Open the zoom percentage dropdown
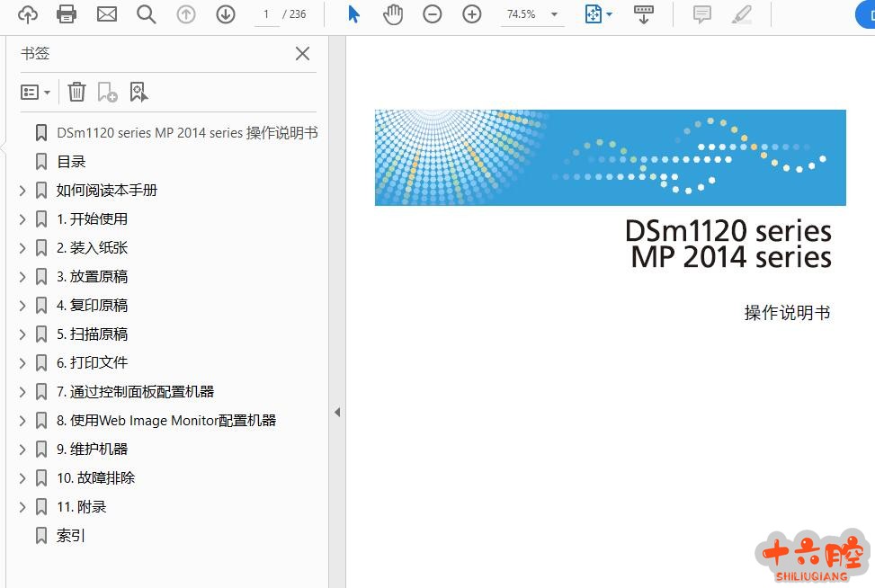 (554, 14)
